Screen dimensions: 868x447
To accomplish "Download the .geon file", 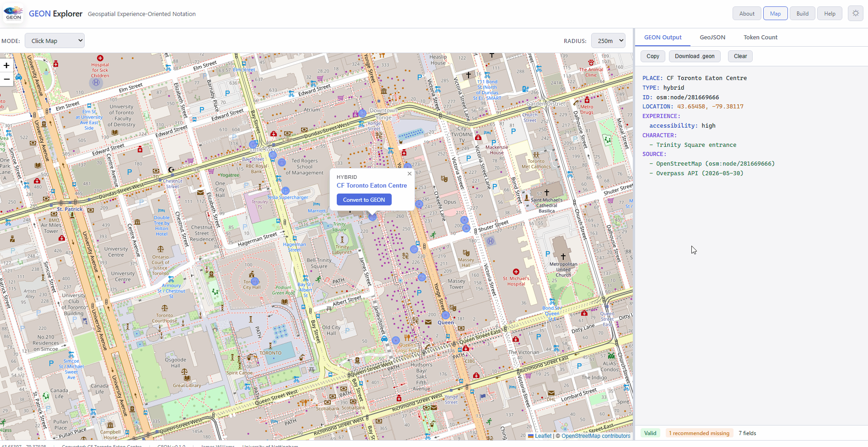I will click(694, 56).
